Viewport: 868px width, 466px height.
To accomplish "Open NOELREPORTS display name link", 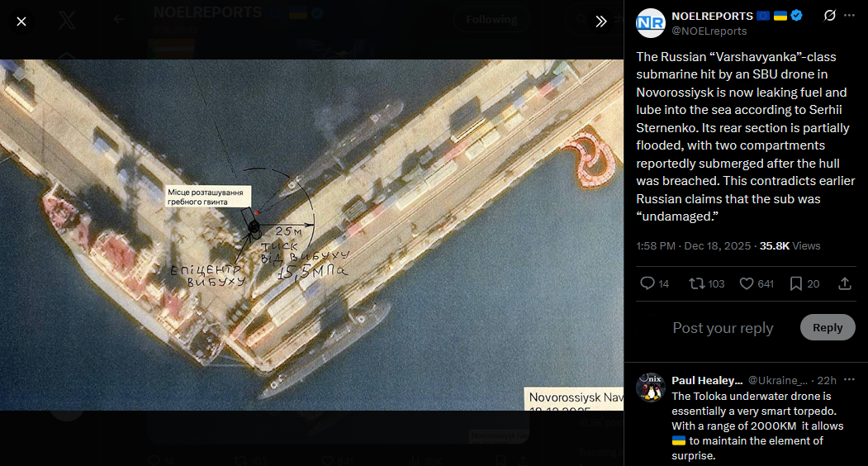I will tap(713, 16).
